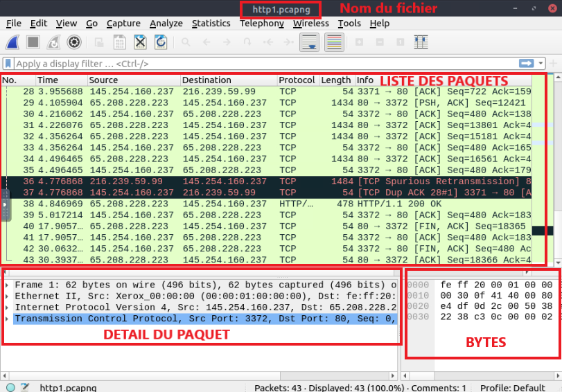Click the packet details horizontal scrollbar
The height and width of the screenshot is (392, 562).
click(x=199, y=376)
